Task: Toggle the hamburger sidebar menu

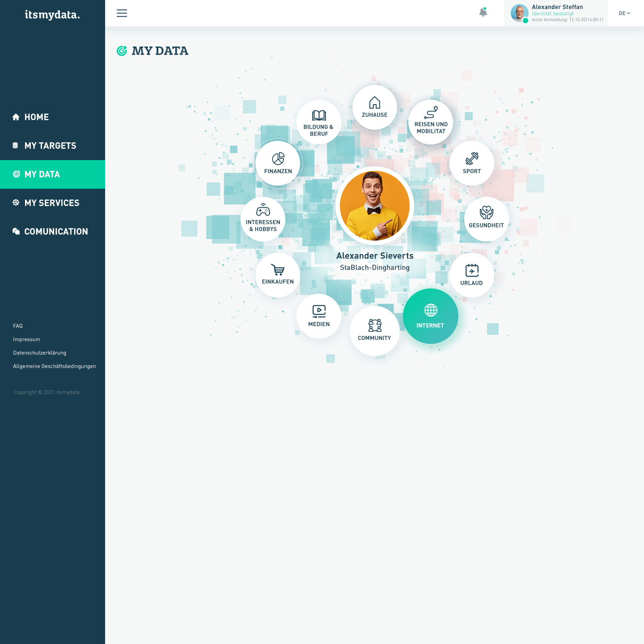Action: coord(122,13)
